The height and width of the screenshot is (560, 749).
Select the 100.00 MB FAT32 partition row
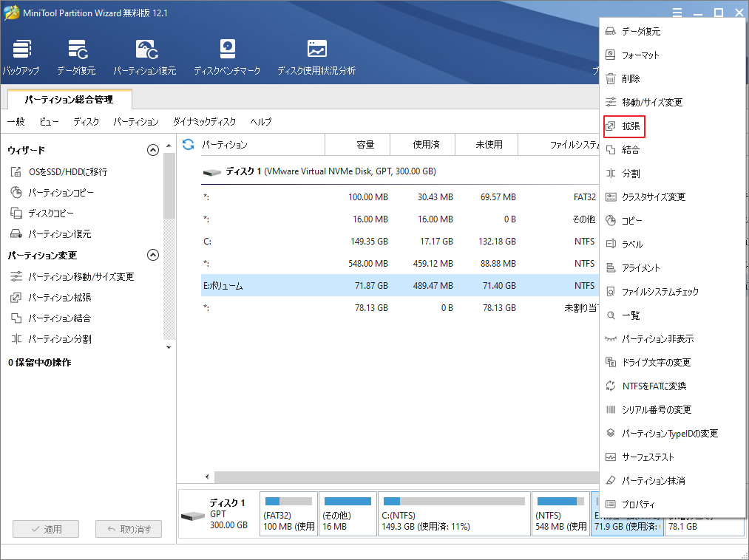coord(399,197)
